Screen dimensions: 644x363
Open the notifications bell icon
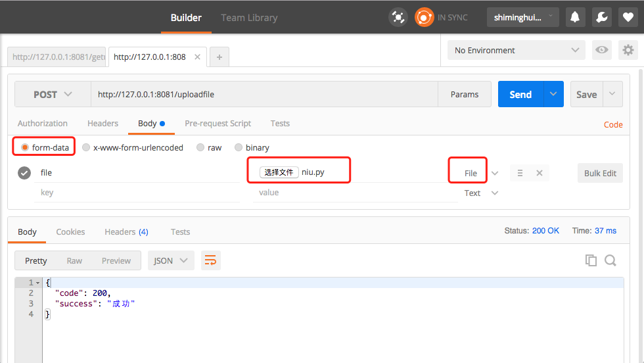[575, 17]
